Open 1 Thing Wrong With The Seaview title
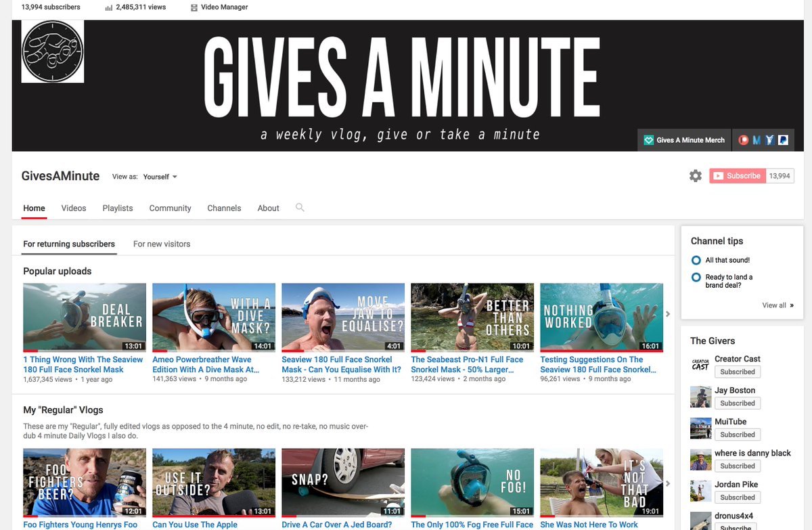 click(x=83, y=365)
